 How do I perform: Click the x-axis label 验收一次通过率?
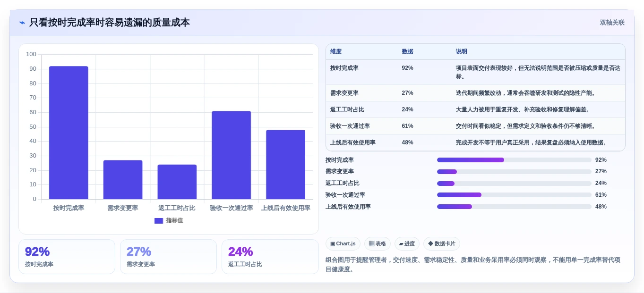tap(232, 208)
